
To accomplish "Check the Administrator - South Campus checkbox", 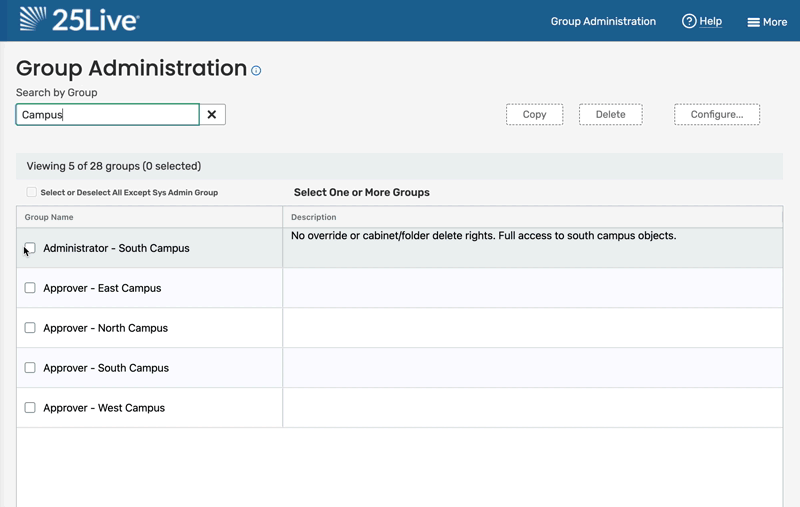I will [x=30, y=248].
